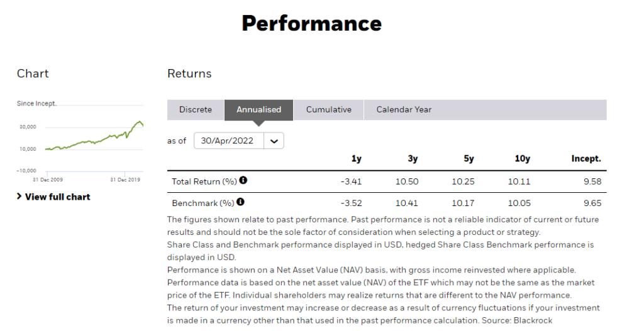Click the 10y column header

(x=522, y=159)
